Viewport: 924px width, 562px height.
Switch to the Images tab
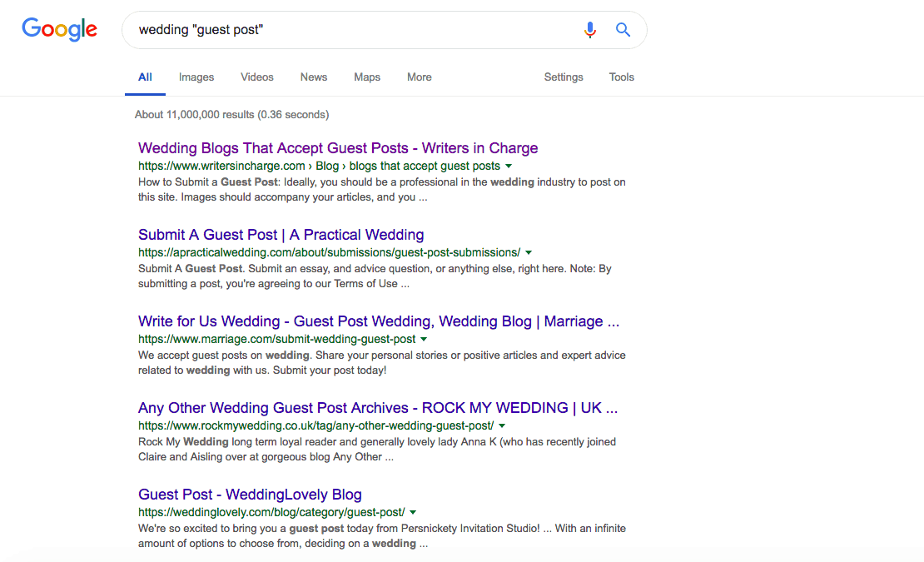click(196, 77)
